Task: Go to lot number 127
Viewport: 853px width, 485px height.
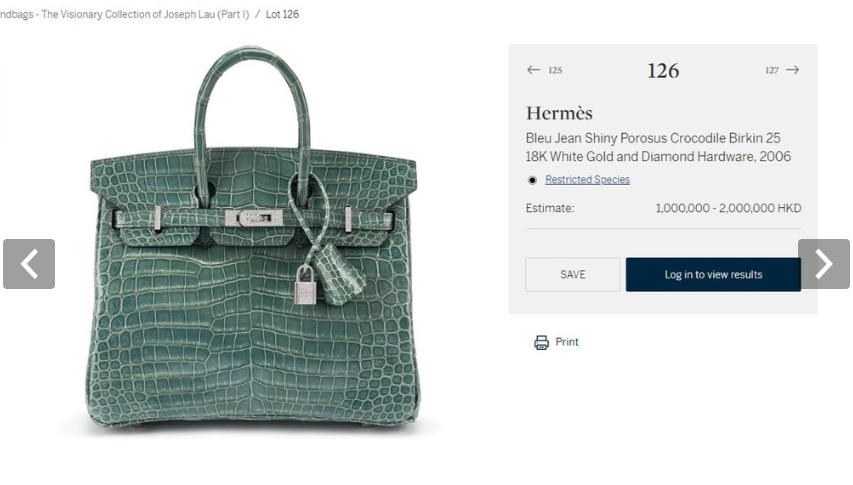Action: pyautogui.click(x=771, y=70)
